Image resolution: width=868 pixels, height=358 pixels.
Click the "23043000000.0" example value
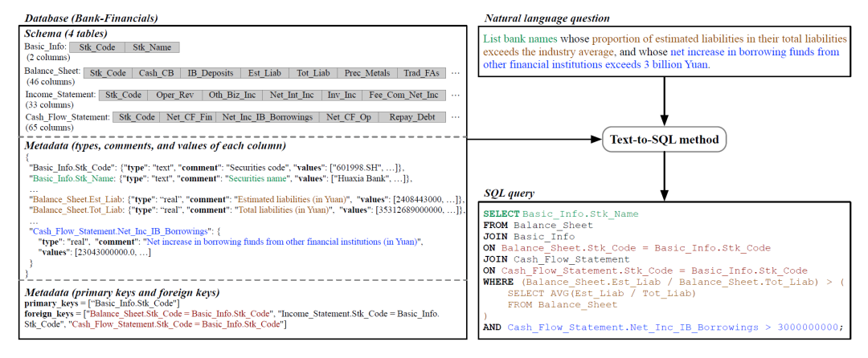coord(105,253)
